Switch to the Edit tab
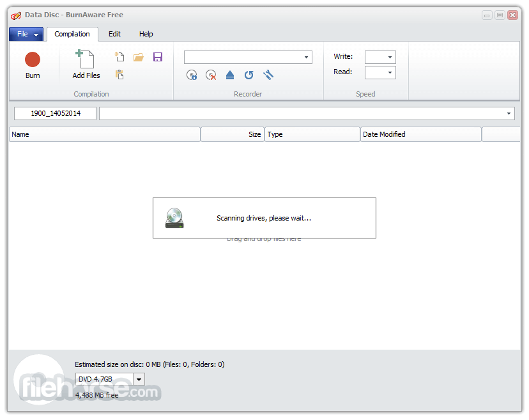 coord(114,34)
